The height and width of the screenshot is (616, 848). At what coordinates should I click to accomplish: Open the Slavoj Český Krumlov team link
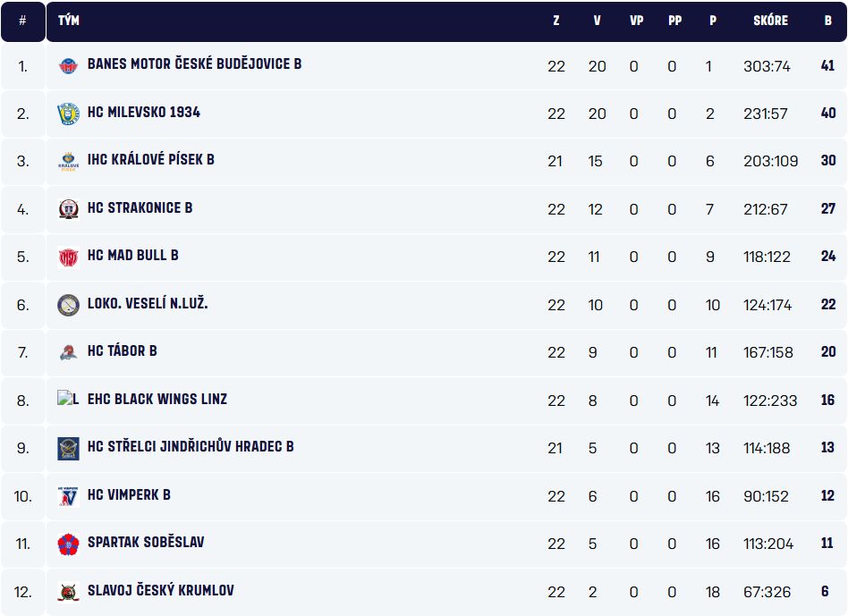(161, 590)
